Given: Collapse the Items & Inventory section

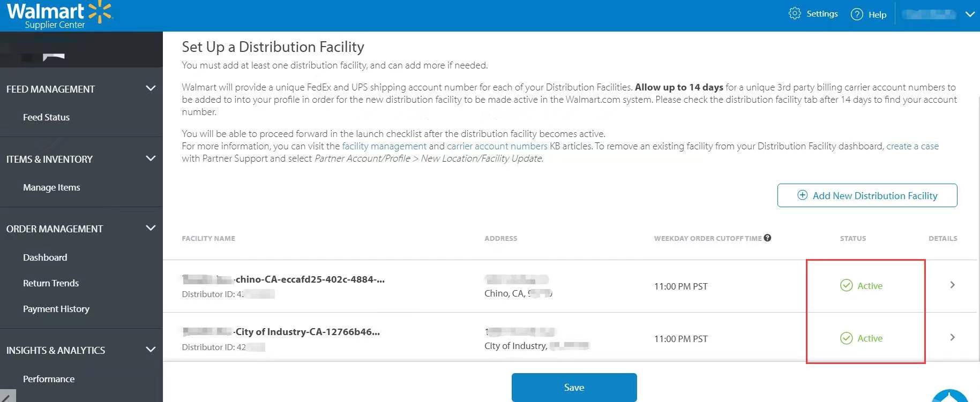Looking at the screenshot, I should pos(151,158).
